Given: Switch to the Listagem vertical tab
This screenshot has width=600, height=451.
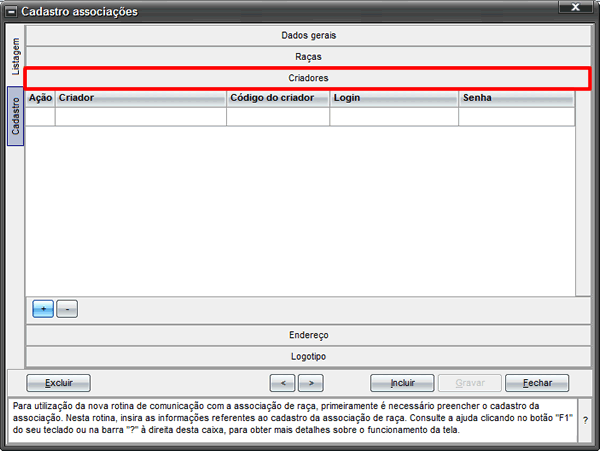Looking at the screenshot, I should click(x=16, y=56).
